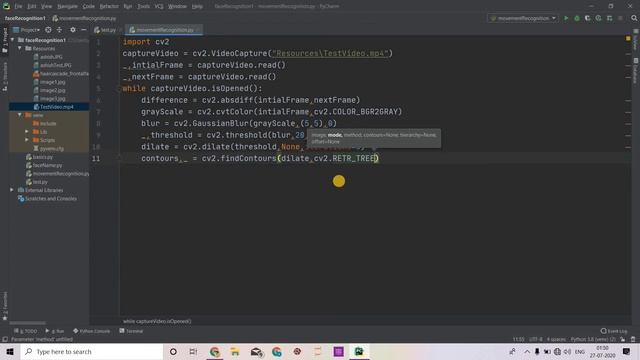Open Cortana circle in taskbar

point(173,351)
